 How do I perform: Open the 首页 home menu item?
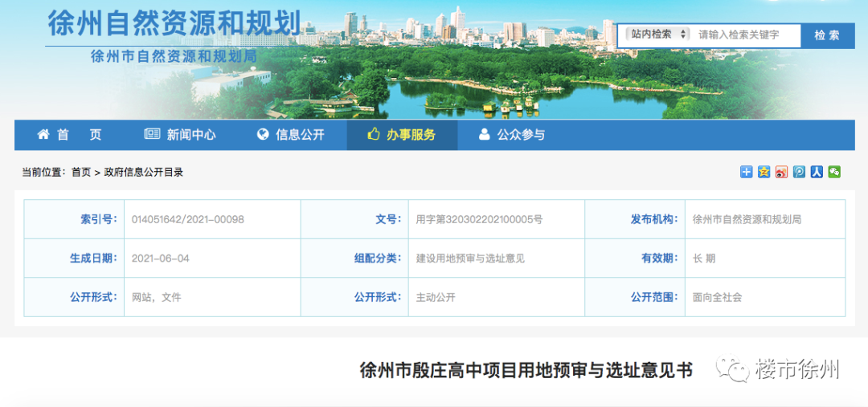point(70,135)
